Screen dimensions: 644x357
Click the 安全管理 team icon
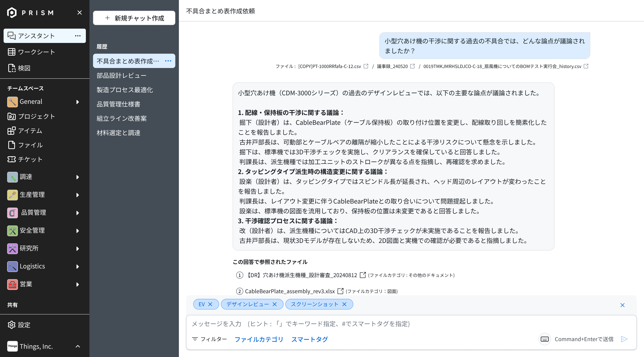click(x=12, y=230)
